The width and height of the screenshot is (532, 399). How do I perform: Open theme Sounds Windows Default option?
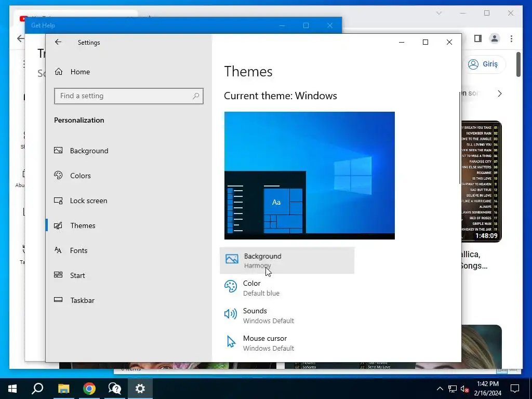coord(287,315)
